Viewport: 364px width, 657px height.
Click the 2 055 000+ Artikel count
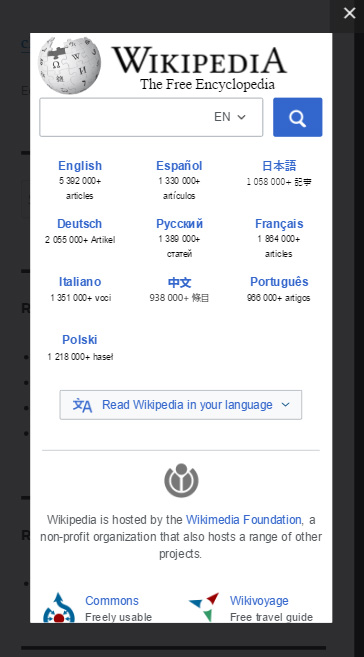(80, 240)
